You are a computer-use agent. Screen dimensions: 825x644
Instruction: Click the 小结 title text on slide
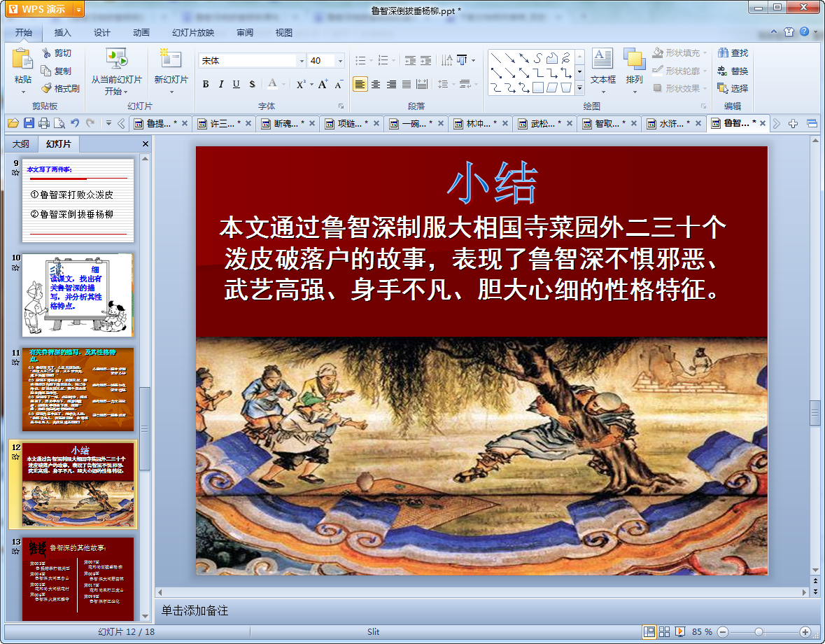tap(492, 183)
